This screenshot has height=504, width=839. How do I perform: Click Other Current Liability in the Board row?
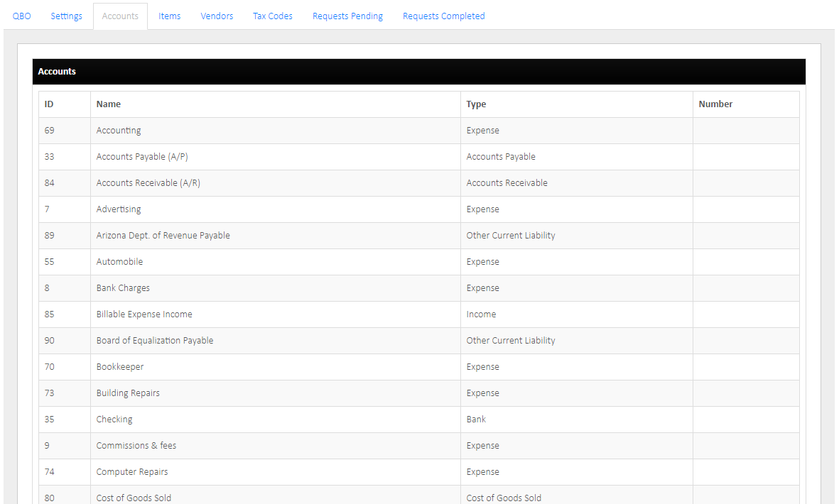click(511, 340)
